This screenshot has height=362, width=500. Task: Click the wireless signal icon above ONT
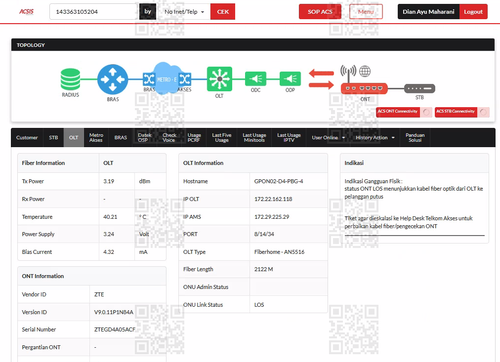point(348,71)
